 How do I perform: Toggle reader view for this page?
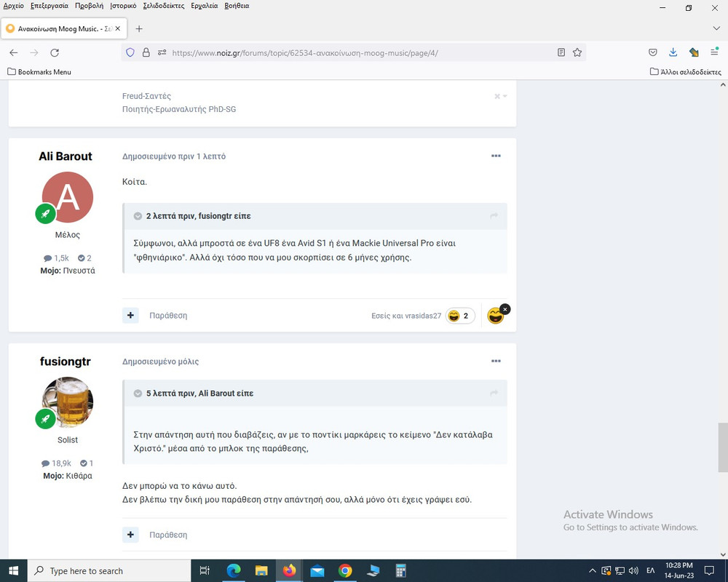[561, 53]
